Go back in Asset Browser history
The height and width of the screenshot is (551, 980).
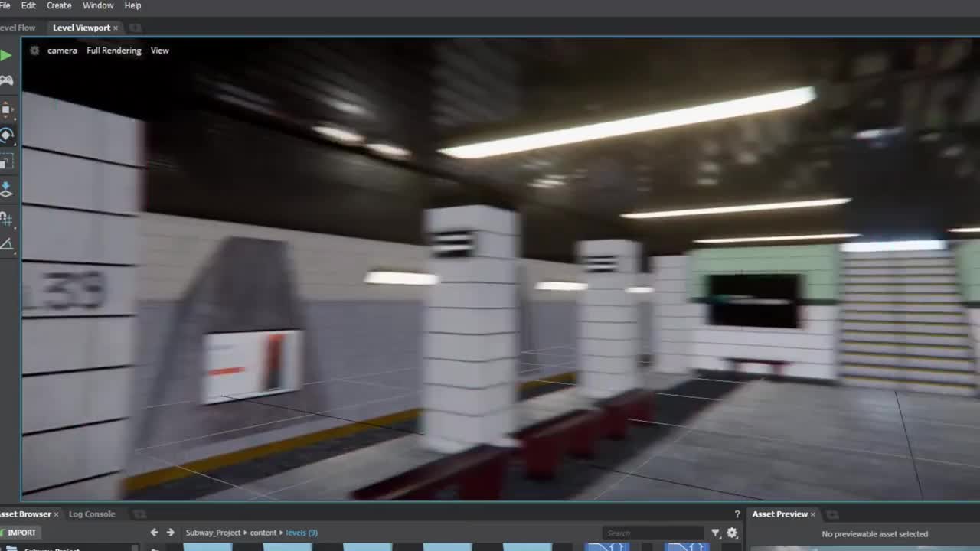154,533
